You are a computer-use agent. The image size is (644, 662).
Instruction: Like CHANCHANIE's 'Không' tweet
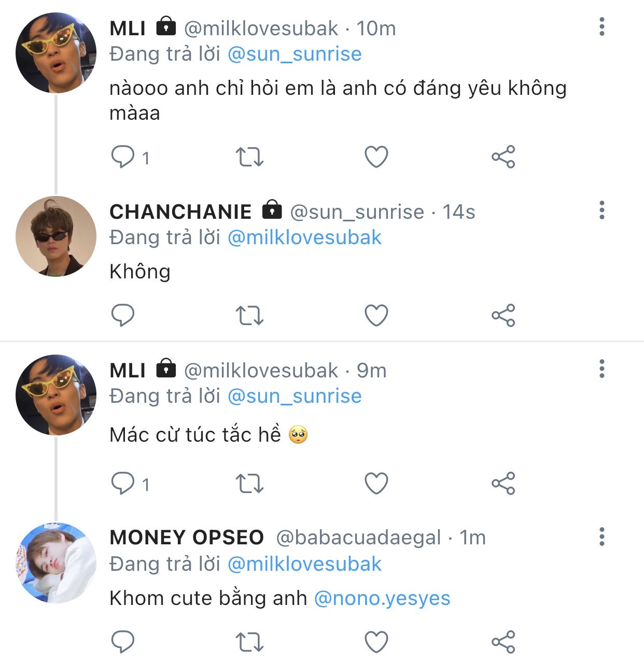coord(376,315)
